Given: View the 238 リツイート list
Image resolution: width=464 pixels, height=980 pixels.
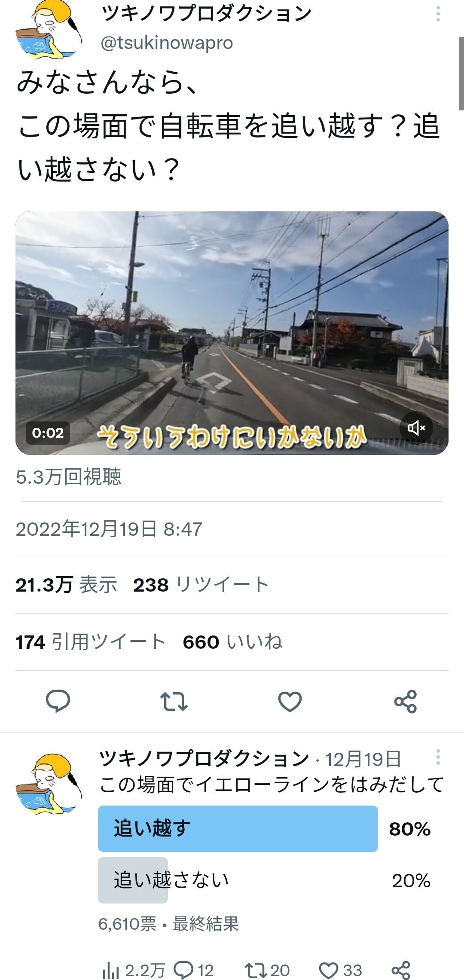Looking at the screenshot, I should coord(201,585).
